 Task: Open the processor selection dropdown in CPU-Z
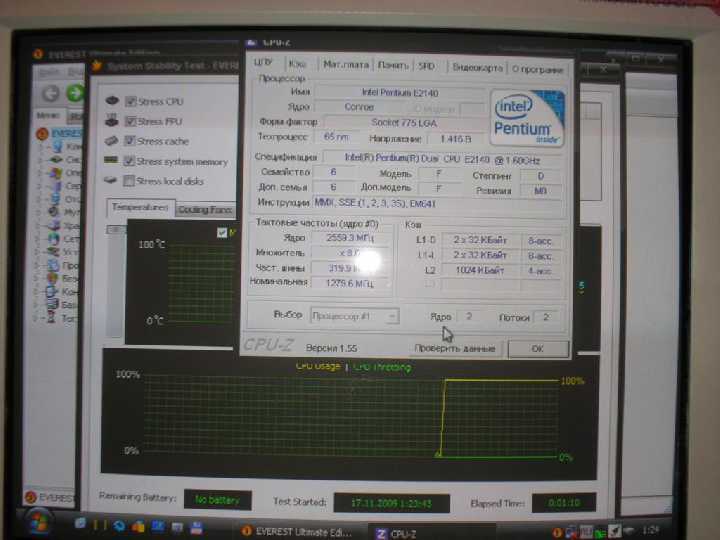point(354,316)
